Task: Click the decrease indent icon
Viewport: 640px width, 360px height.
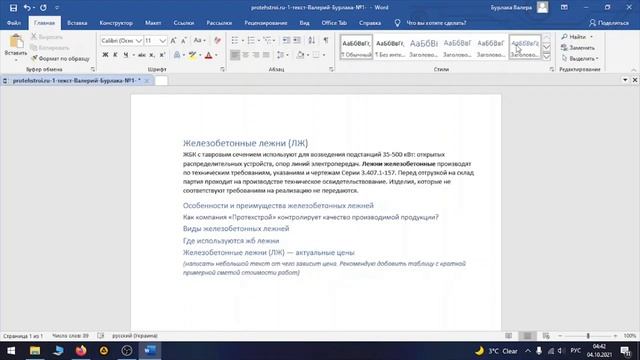Action: tap(286, 40)
